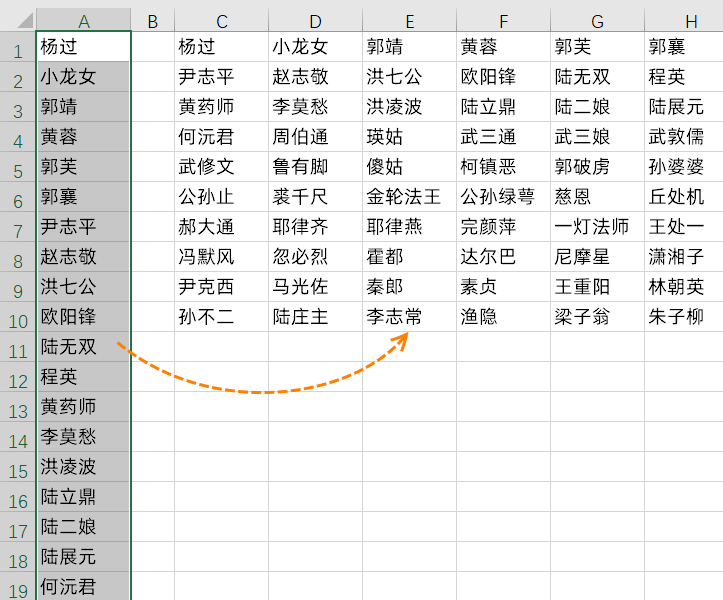Click cell D2 containing 赵志敬
This screenshot has width=723, height=600.
pyautogui.click(x=316, y=76)
